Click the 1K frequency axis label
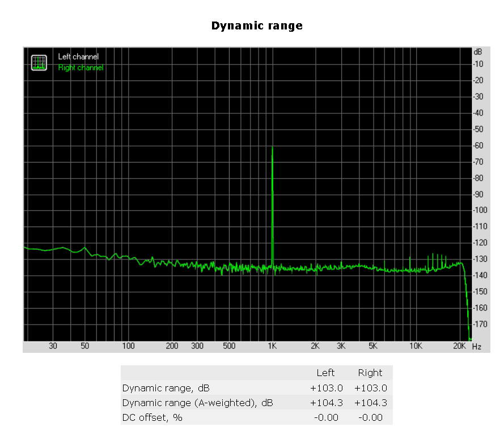The image size is (504, 431). [272, 346]
